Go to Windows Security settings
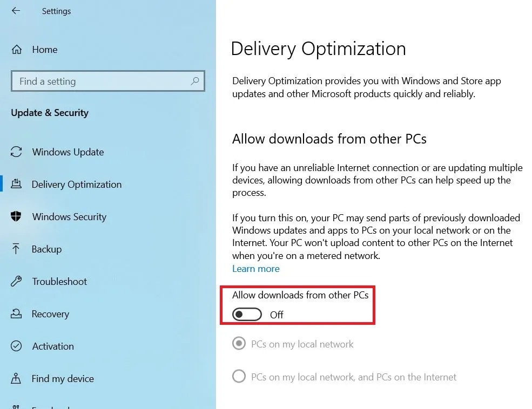Viewport: 532px width, 409px height. (x=69, y=217)
